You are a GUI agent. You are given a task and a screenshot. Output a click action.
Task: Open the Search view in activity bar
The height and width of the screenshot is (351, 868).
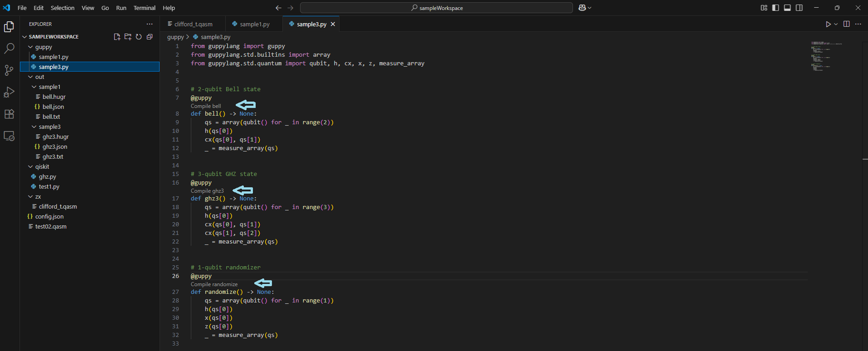[x=9, y=49]
